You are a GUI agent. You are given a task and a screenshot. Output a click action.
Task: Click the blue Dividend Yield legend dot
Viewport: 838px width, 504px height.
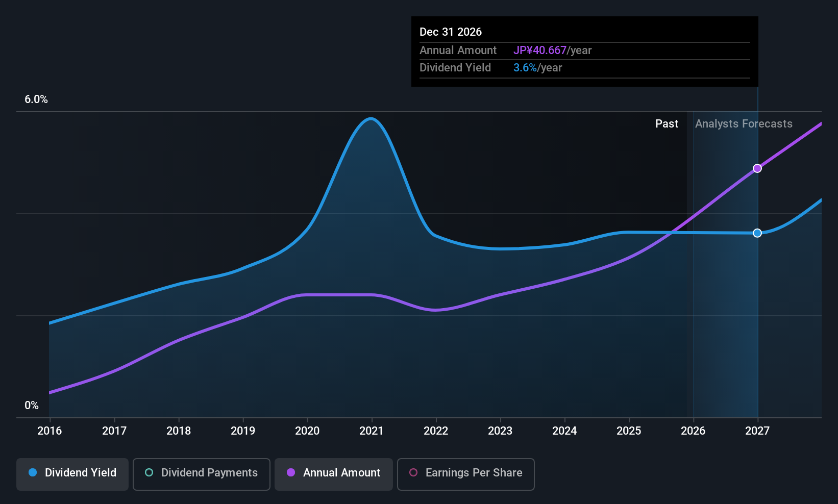point(33,473)
